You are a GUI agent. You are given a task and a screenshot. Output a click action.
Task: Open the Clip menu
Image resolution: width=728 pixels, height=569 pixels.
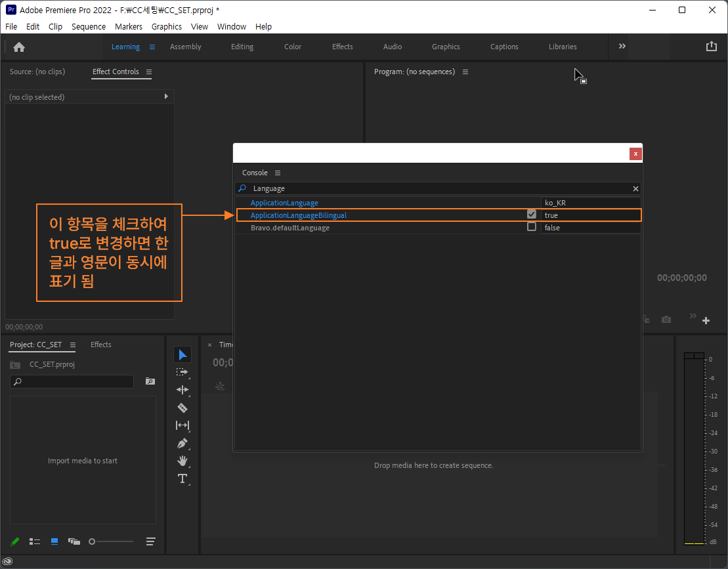tap(55, 26)
